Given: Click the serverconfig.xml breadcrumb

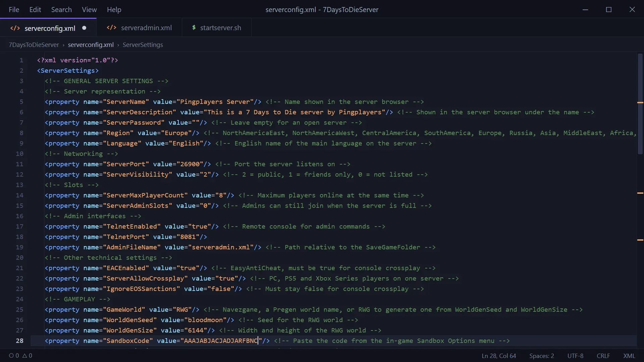Looking at the screenshot, I should coord(91,45).
